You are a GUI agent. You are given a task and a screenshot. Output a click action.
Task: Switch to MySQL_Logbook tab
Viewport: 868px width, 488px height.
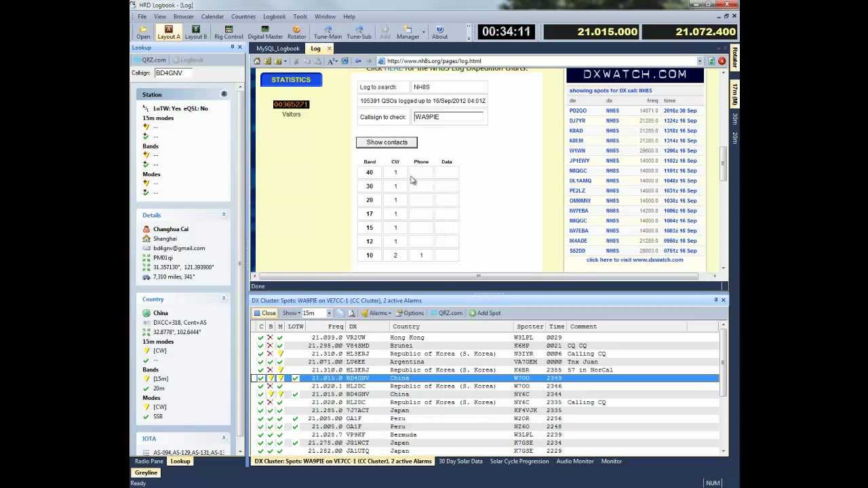point(277,49)
